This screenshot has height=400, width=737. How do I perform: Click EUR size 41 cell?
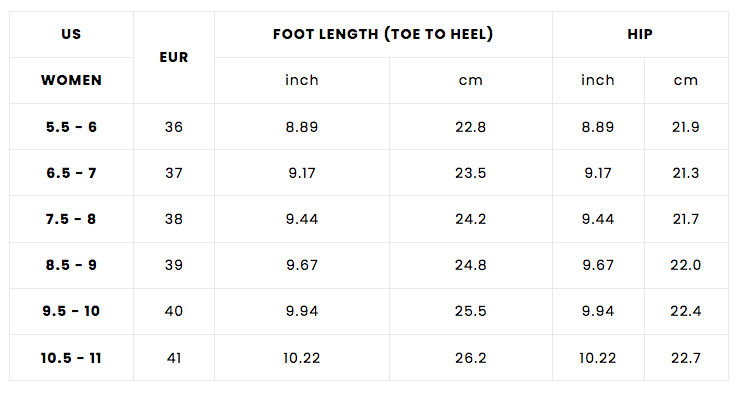(x=174, y=357)
